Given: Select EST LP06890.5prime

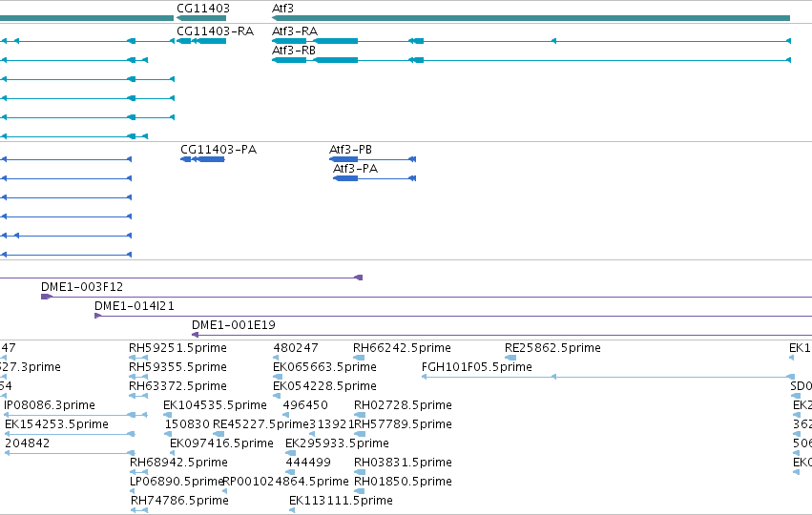Looking at the screenshot, I should point(177,482).
